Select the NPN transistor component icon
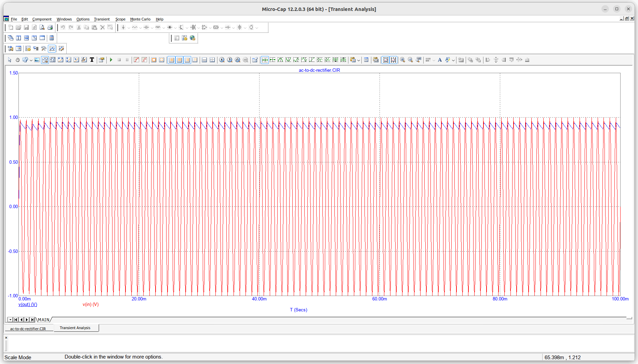Viewport: 638px width, 364px height. [181, 27]
